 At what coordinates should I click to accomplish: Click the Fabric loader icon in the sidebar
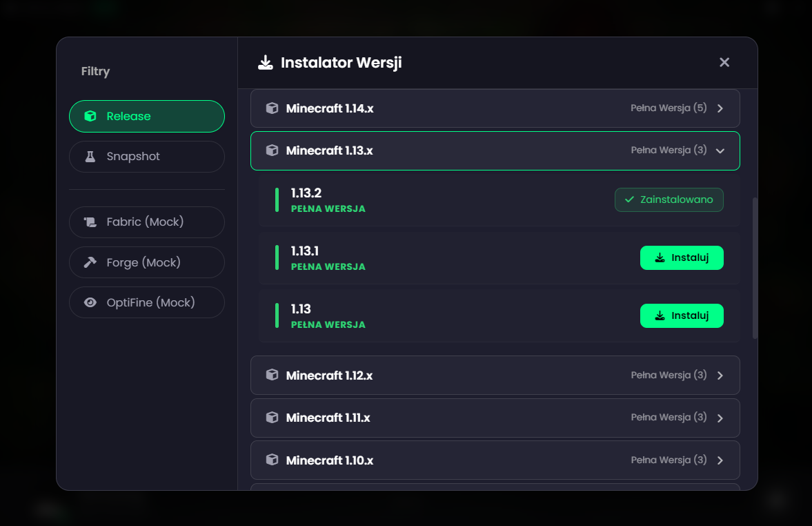(x=90, y=222)
